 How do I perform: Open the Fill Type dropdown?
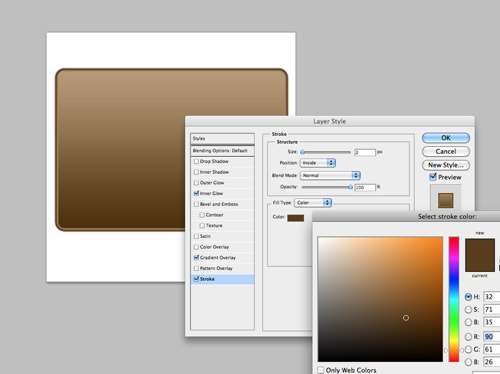(313, 203)
